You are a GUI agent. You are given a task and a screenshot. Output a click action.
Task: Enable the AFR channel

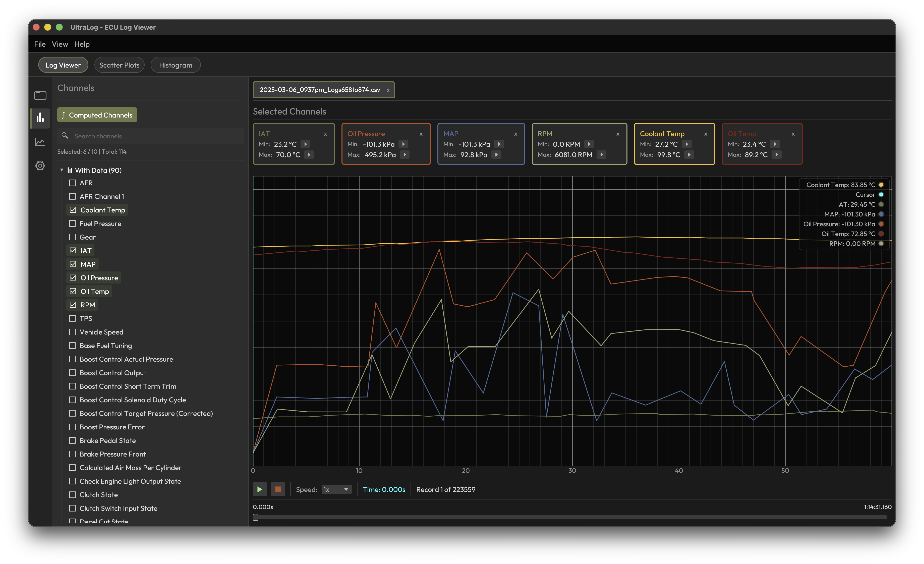pos(72,183)
